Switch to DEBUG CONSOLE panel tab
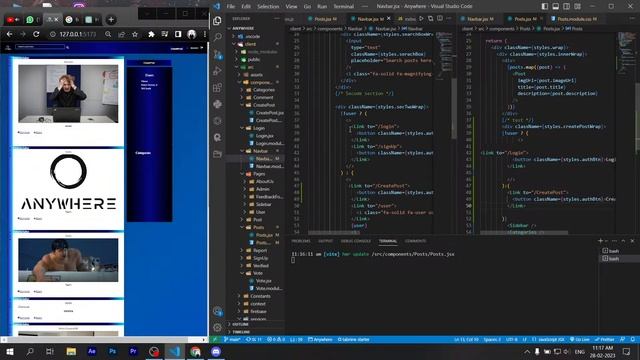Viewport: 640px width, 360px height. [356, 241]
